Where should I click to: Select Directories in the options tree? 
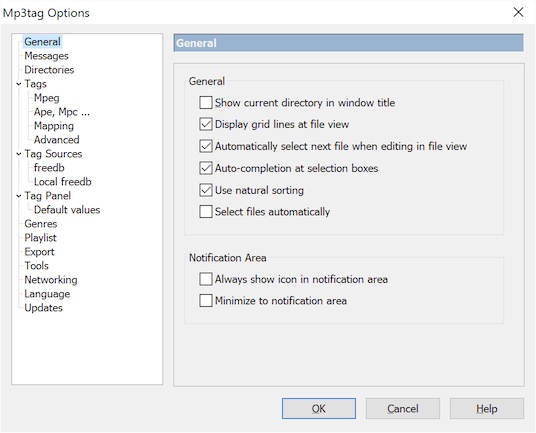49,70
